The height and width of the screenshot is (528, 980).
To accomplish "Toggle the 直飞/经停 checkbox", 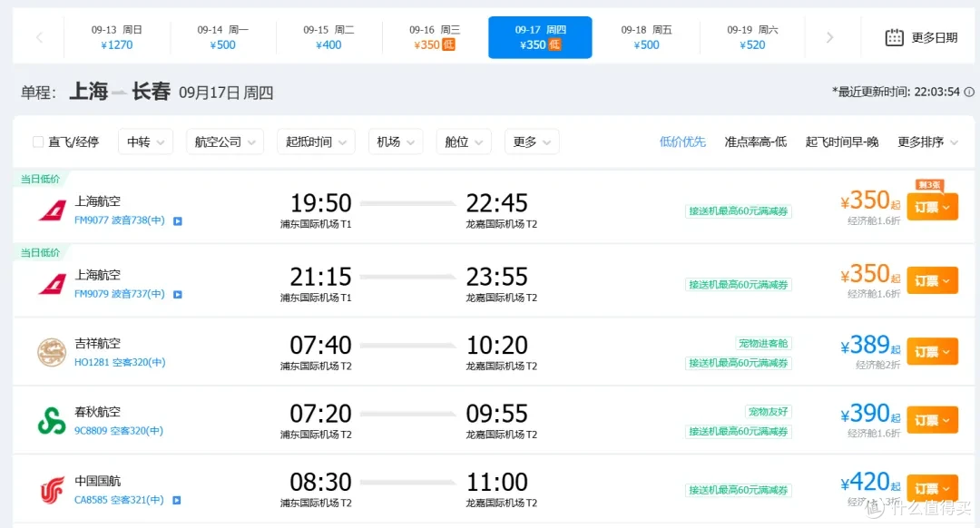I will click(38, 142).
